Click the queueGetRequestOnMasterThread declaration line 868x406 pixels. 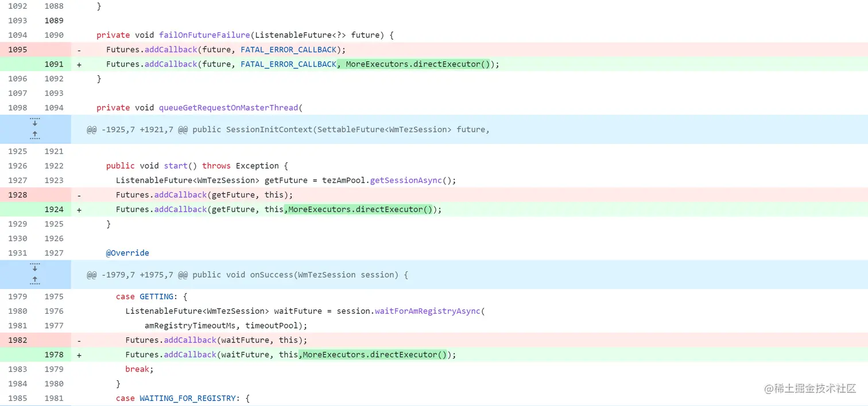pos(199,108)
